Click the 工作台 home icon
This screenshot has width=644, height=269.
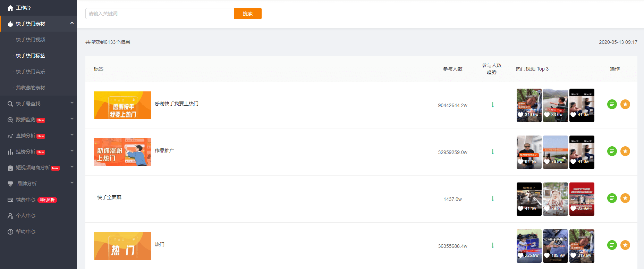pos(10,8)
